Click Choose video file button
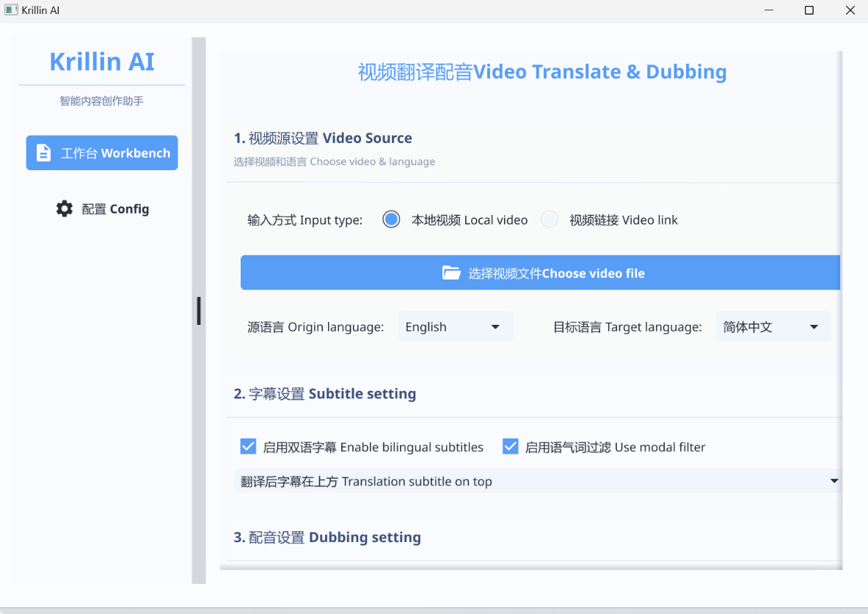The width and height of the screenshot is (868, 614). pyautogui.click(x=540, y=273)
